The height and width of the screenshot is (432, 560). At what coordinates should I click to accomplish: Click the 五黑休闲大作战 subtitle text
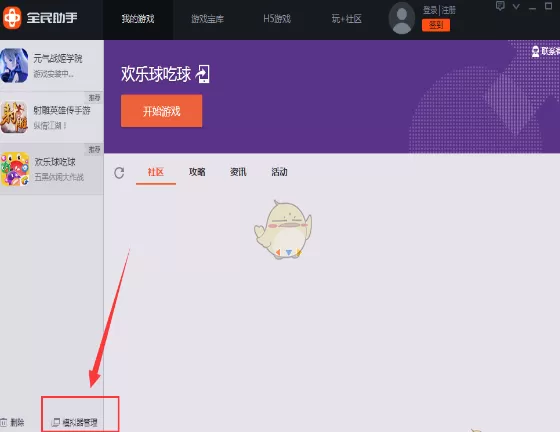(59, 177)
